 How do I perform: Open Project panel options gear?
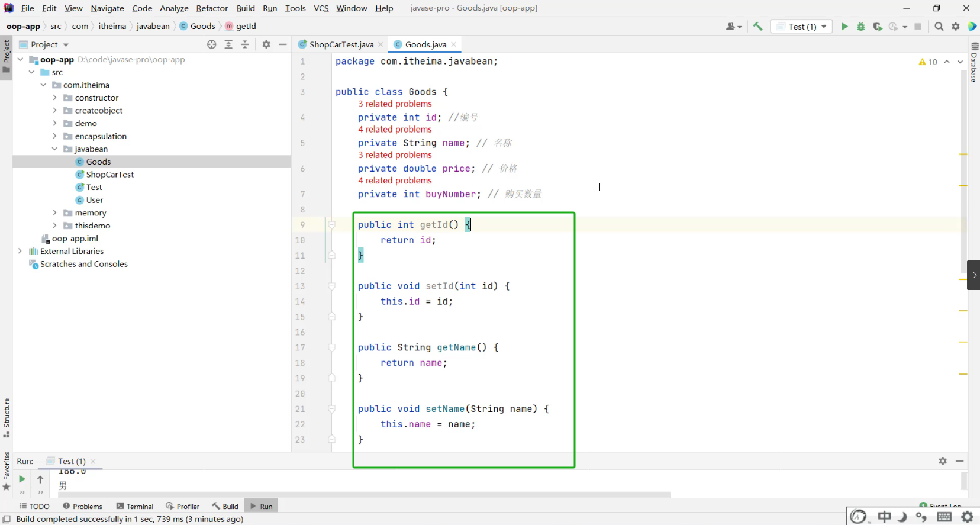266,44
